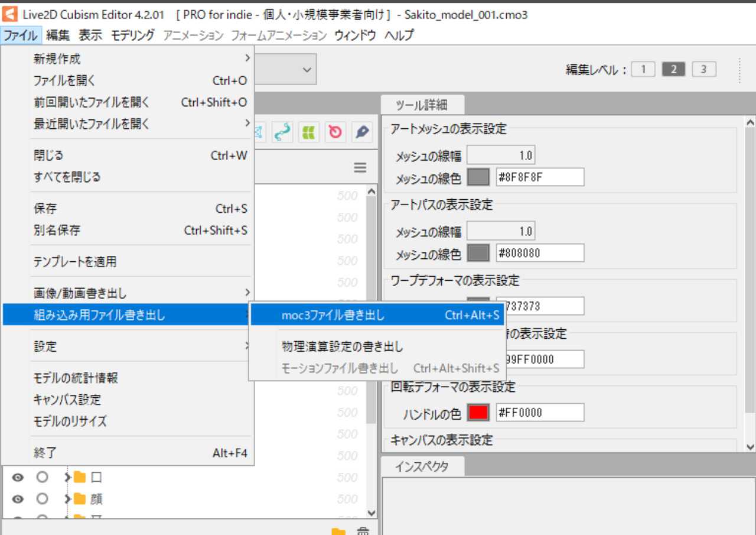Screen dimensions: 756x535
Task: Expand the 顔 folder in the parts tree
Action: (x=67, y=499)
